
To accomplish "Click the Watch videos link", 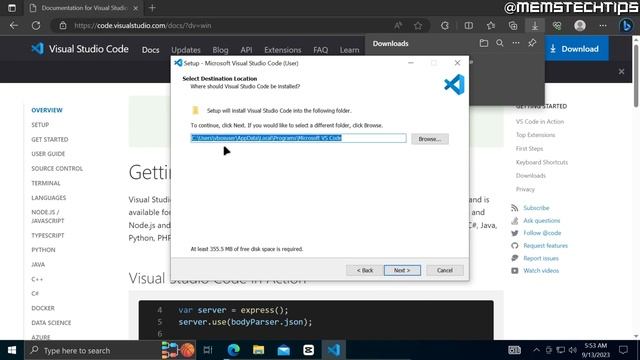I will (x=541, y=271).
